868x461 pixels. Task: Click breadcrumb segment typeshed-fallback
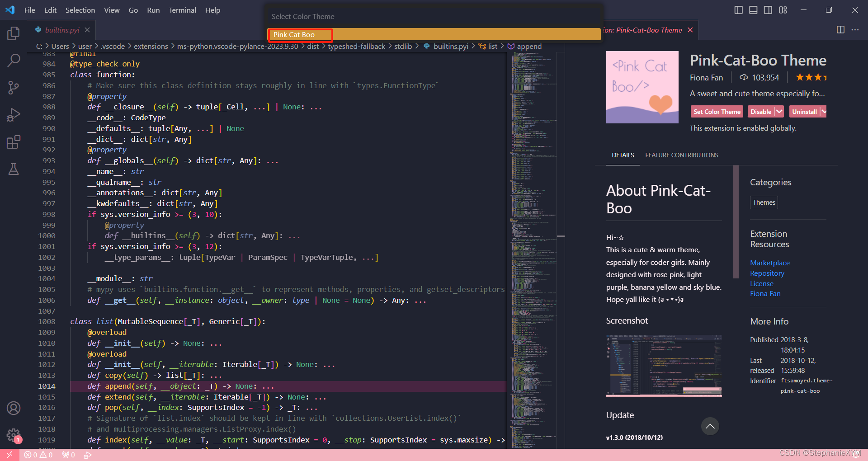[x=356, y=46]
